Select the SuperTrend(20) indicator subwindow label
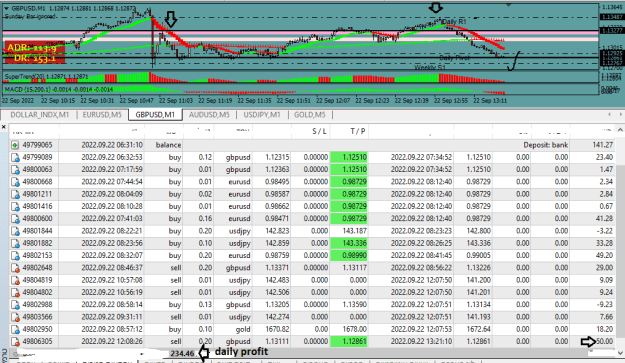Viewport: 625px width, 363px height. [46, 76]
